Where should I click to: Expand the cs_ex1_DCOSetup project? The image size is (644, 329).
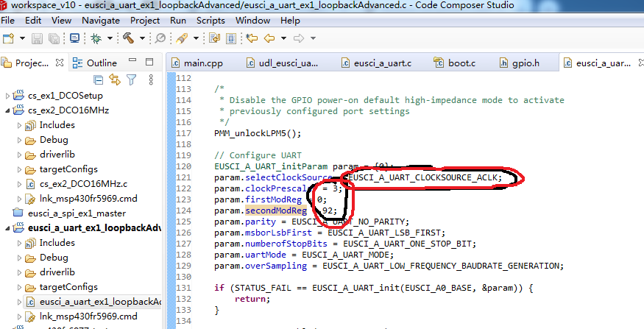tap(7, 96)
